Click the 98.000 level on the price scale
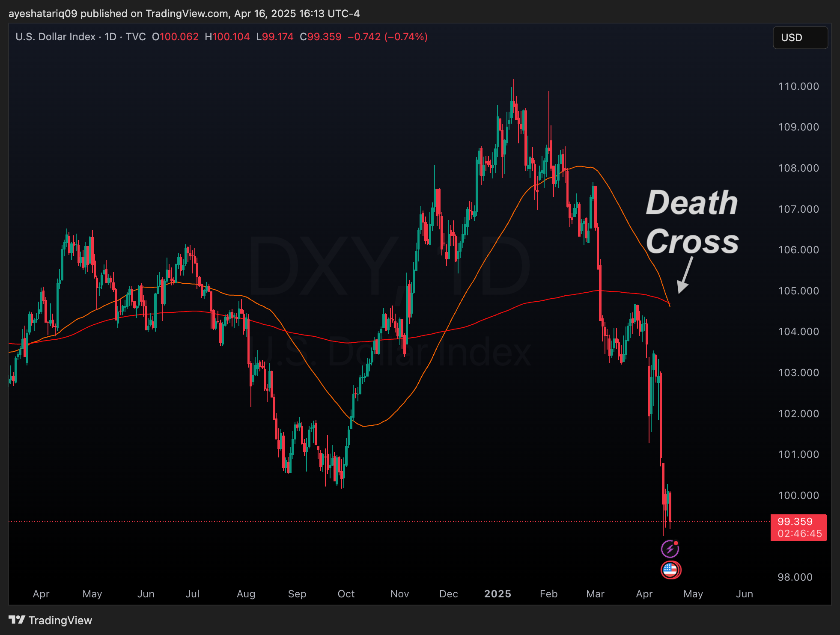The width and height of the screenshot is (840, 635). tap(795, 577)
